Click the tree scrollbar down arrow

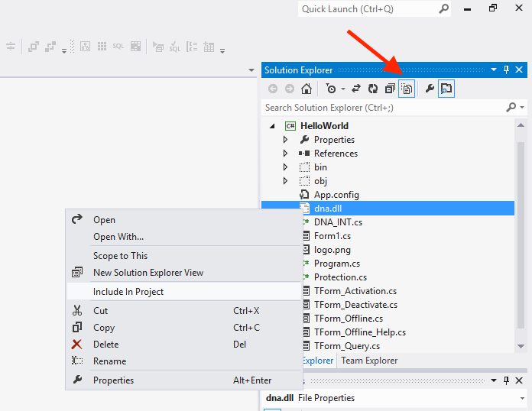point(521,346)
